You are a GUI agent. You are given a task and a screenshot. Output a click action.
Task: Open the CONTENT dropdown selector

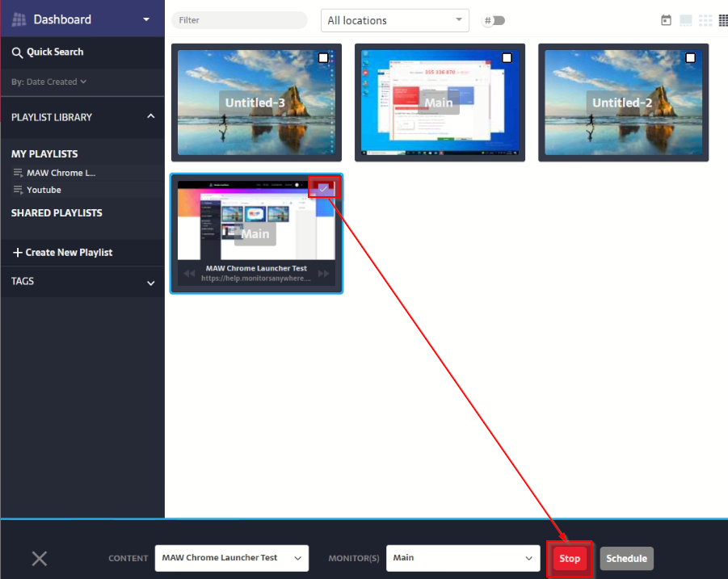tap(231, 558)
